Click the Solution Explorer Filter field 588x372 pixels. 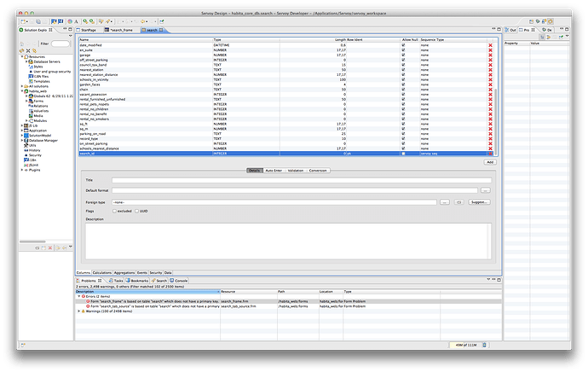click(61, 44)
